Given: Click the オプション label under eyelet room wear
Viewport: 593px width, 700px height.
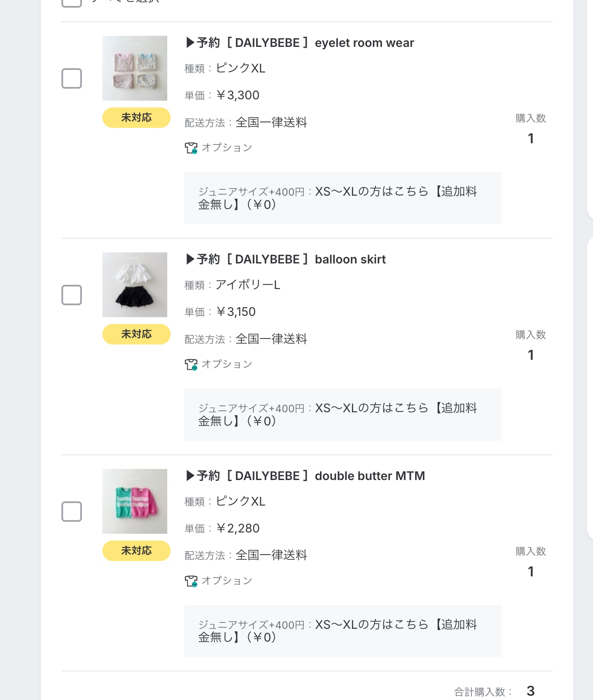Looking at the screenshot, I should click(x=227, y=148).
